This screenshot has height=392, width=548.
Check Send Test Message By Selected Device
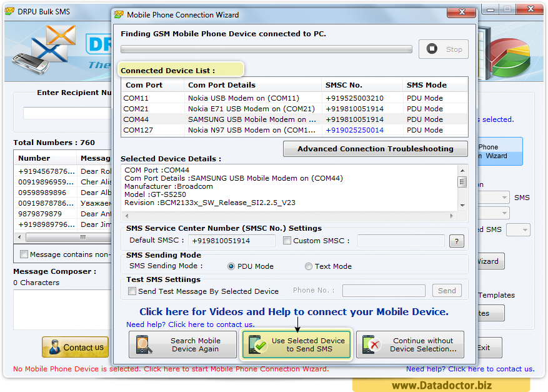click(132, 291)
